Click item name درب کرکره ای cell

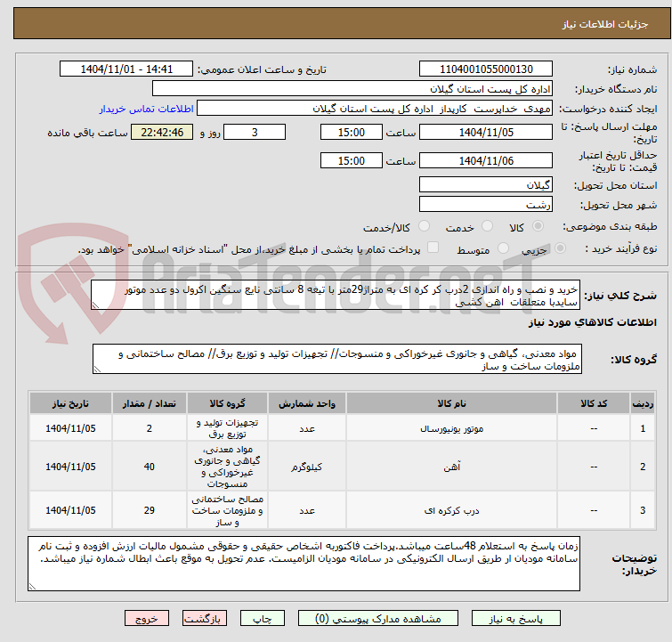(451, 510)
